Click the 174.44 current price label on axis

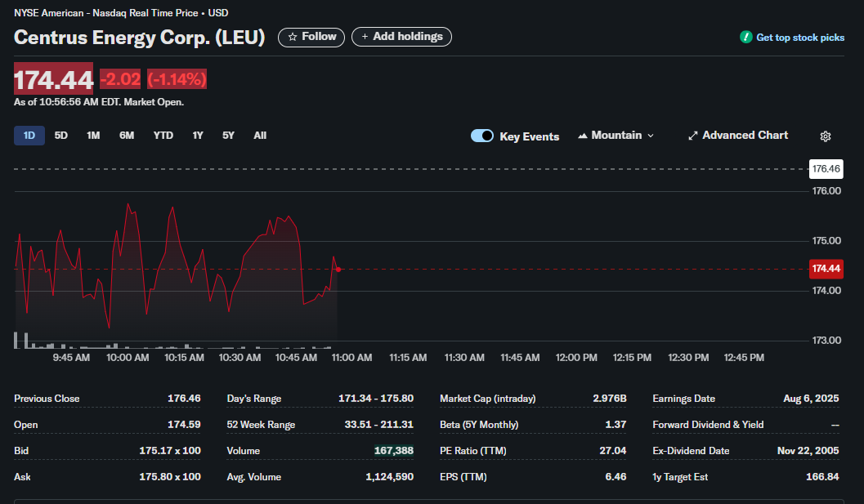pyautogui.click(x=826, y=269)
